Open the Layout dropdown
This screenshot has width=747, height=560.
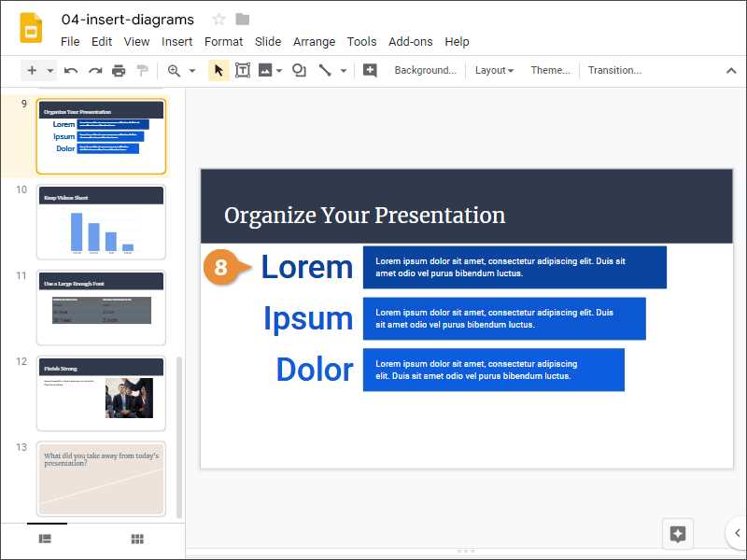click(x=494, y=71)
